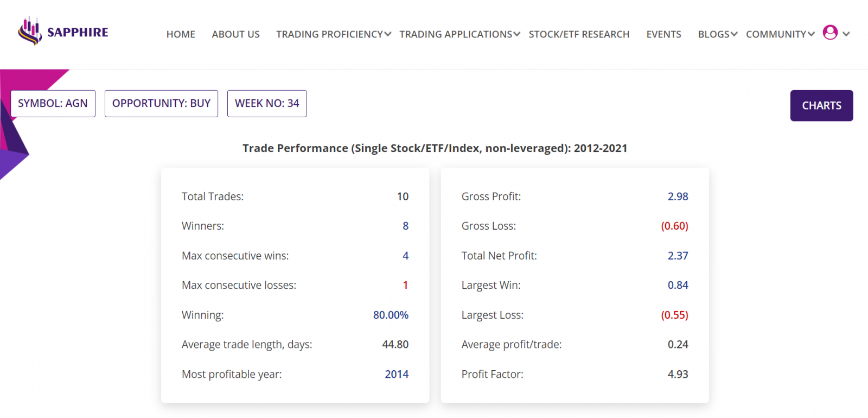
Task: Select the Gross Profit value 2.98
Action: point(678,197)
